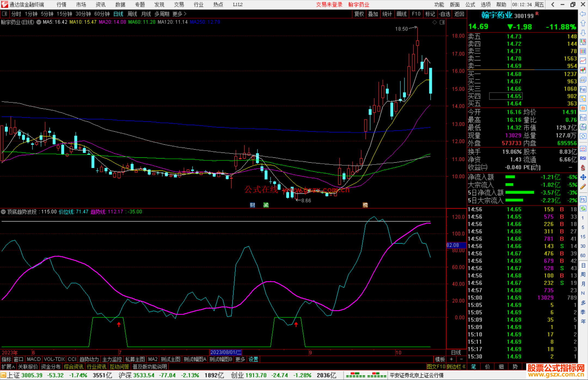
Task: Click the four-way move arrows icon
Action: pyautogui.click(x=583, y=177)
